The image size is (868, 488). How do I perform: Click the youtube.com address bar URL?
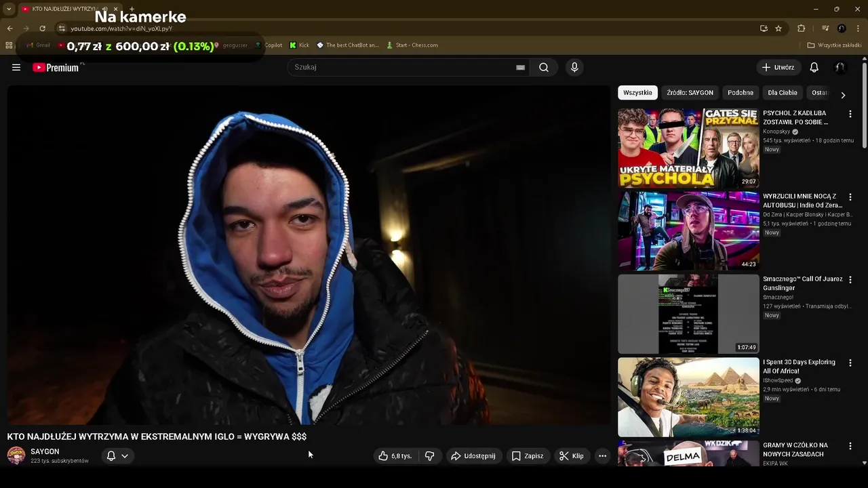click(x=121, y=28)
